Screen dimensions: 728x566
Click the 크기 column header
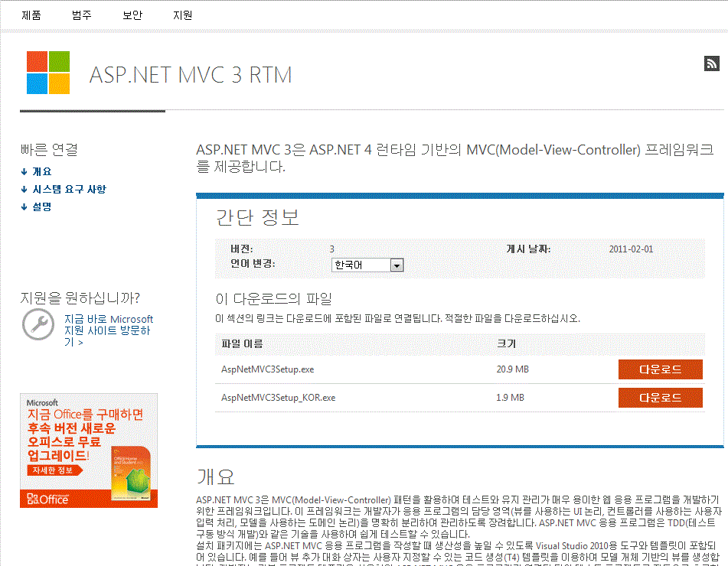pyautogui.click(x=506, y=343)
